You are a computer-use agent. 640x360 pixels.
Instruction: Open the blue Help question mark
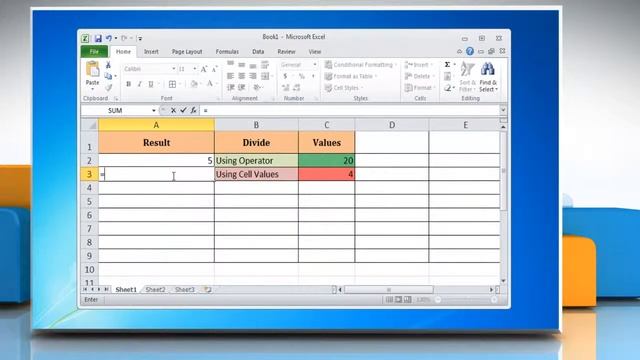(470, 51)
